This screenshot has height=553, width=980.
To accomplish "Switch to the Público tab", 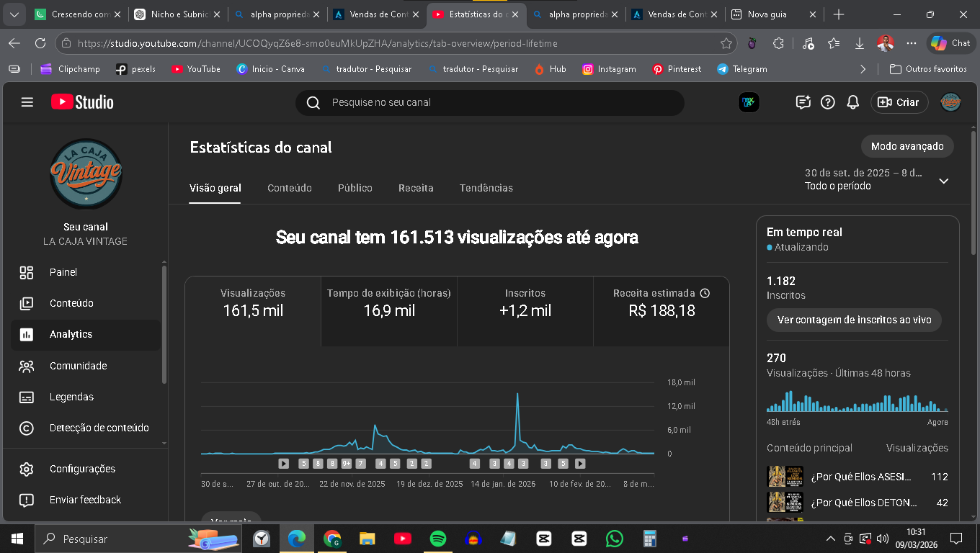I will (x=355, y=188).
